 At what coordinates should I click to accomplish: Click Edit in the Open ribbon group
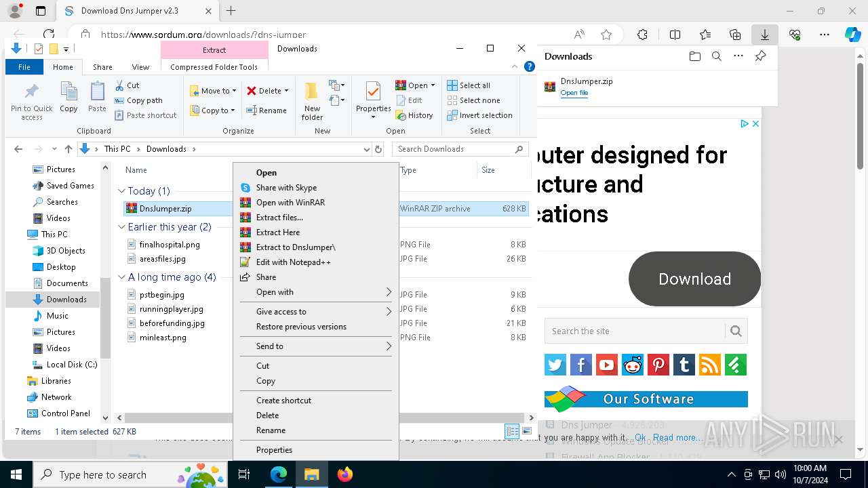(409, 100)
